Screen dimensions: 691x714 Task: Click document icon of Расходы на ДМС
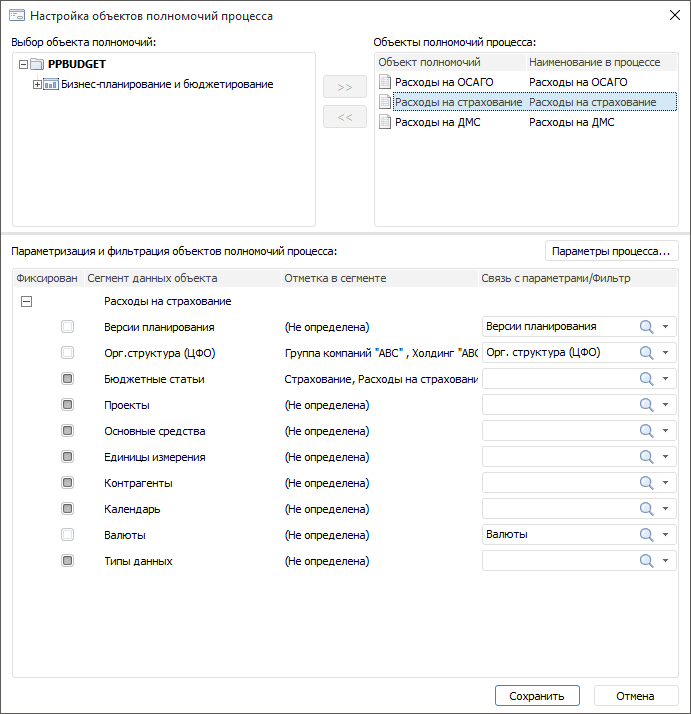(385, 122)
